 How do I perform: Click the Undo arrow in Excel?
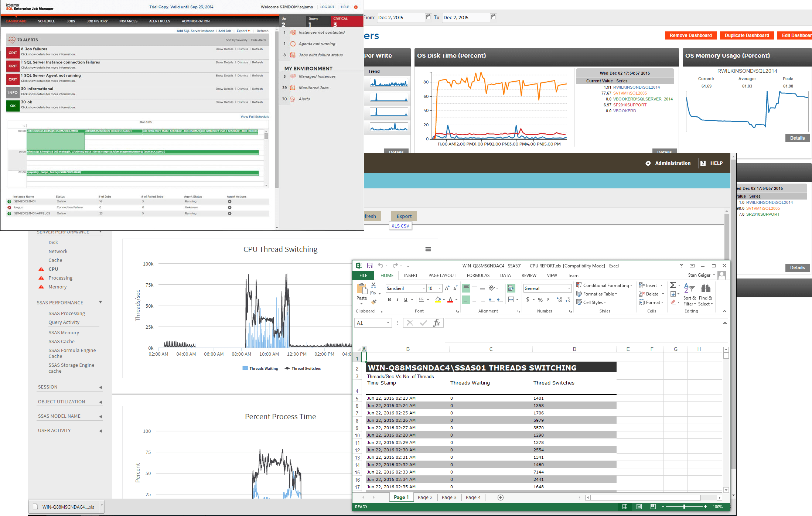point(380,266)
